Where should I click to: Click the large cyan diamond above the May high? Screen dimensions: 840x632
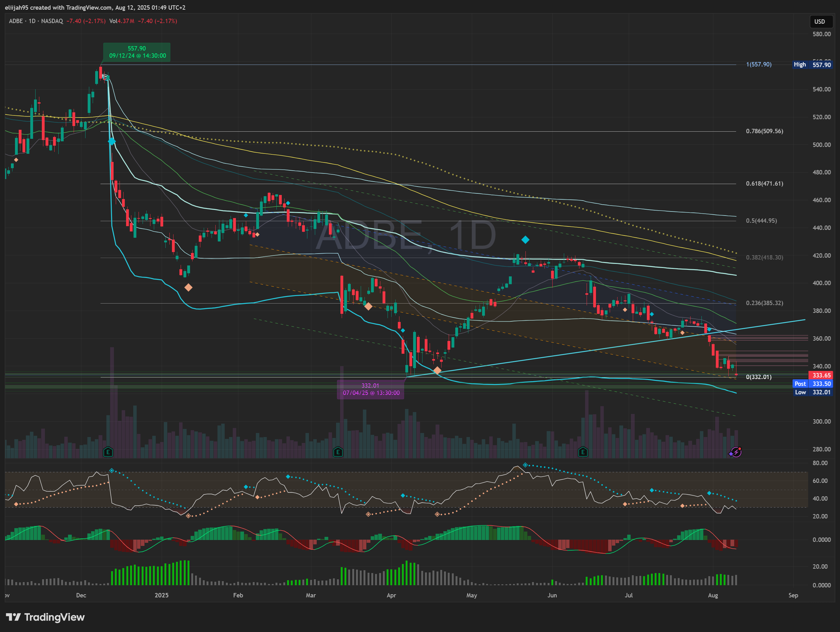525,240
